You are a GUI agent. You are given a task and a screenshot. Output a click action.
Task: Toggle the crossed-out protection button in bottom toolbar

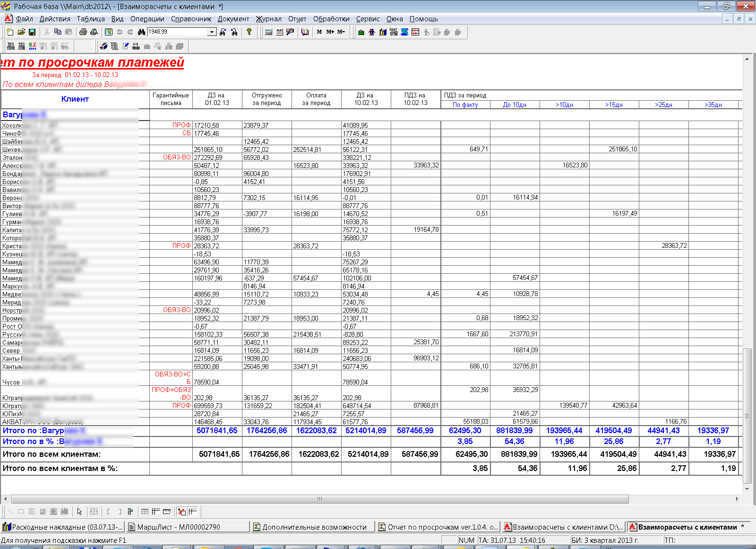coord(182,512)
